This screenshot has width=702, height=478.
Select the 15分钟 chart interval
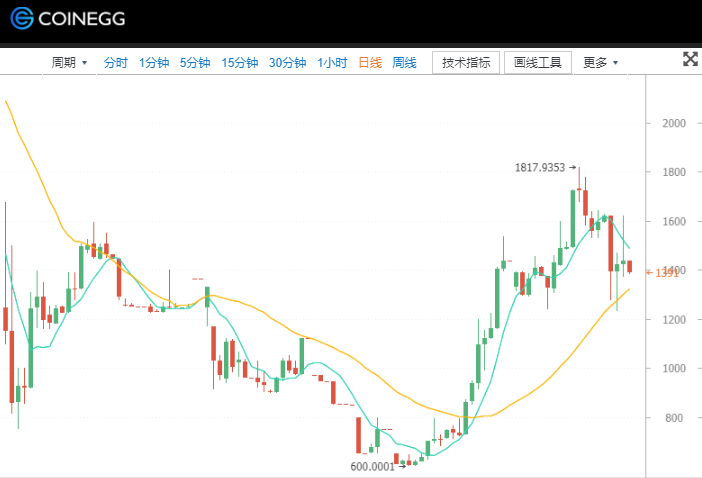point(240,63)
